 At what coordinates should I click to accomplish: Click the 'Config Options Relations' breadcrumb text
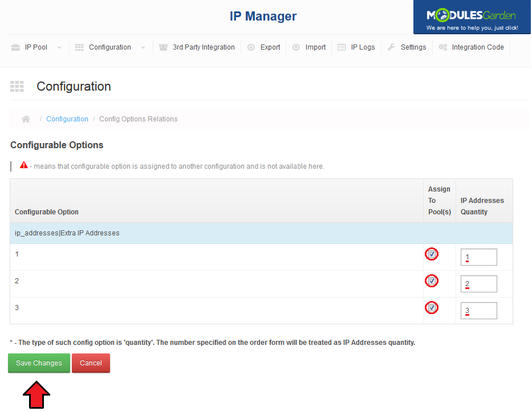[x=138, y=119]
